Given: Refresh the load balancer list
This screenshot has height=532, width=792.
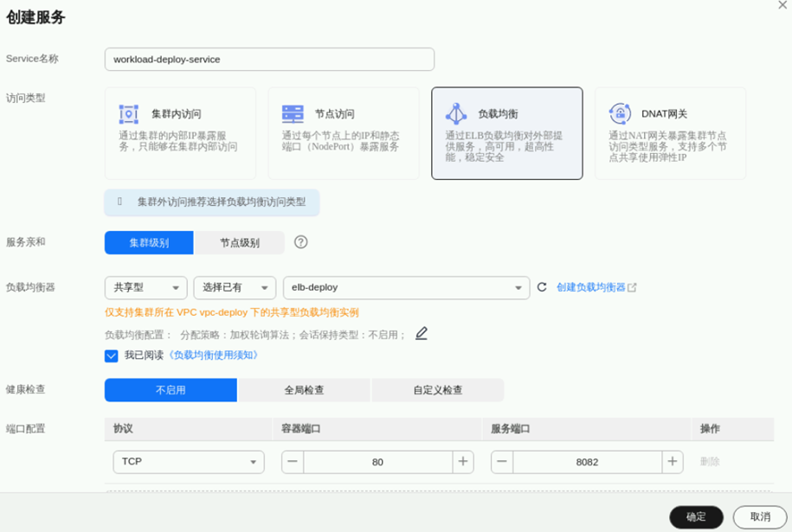Looking at the screenshot, I should point(542,287).
